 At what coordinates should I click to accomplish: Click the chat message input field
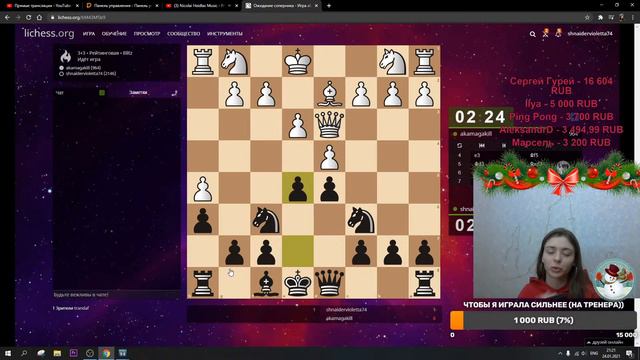pyautogui.click(x=117, y=294)
